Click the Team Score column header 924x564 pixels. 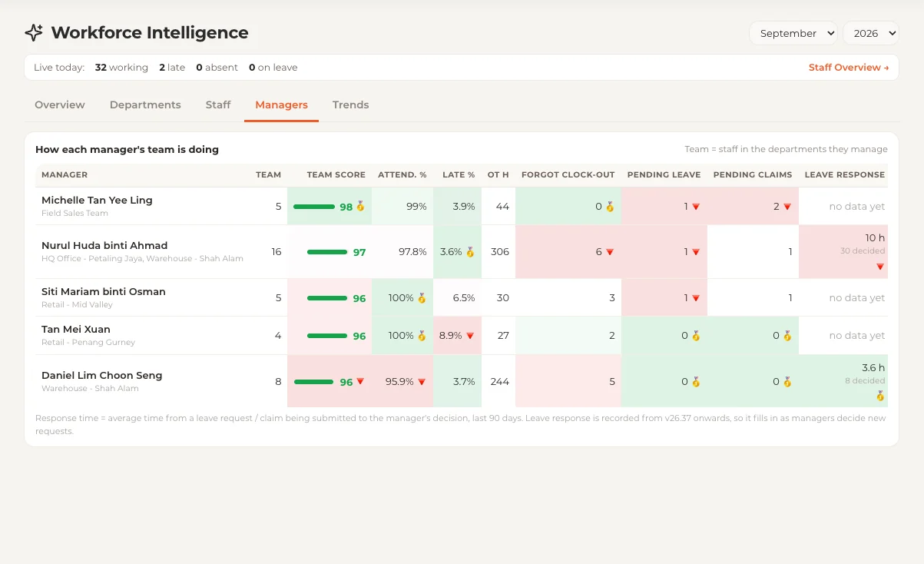tap(336, 174)
